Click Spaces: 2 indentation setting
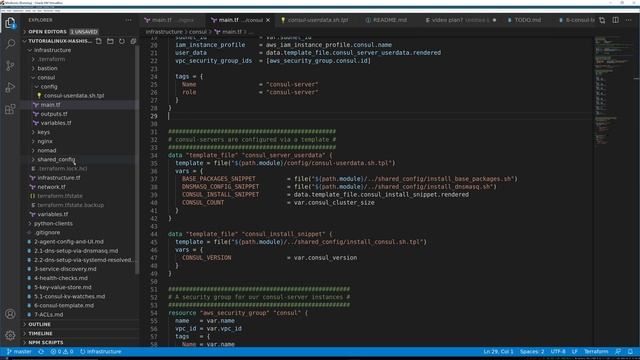This screenshot has height=360, width=640. coord(532,351)
